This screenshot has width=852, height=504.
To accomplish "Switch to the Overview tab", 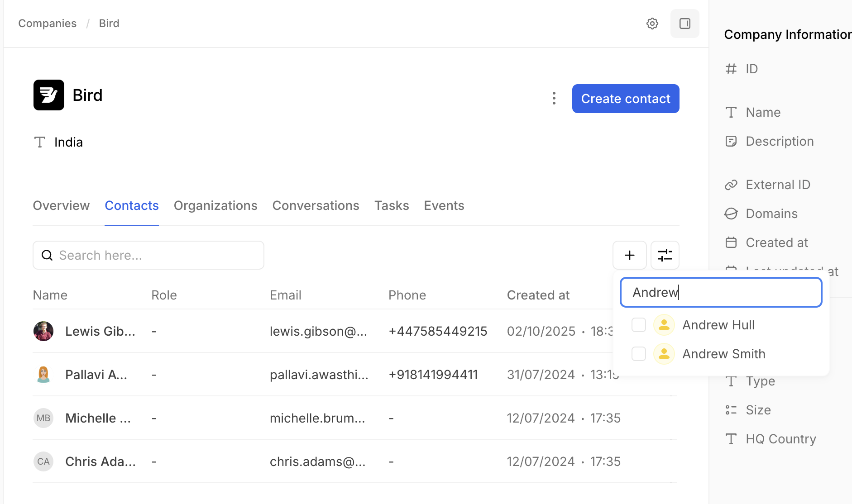I will click(61, 206).
